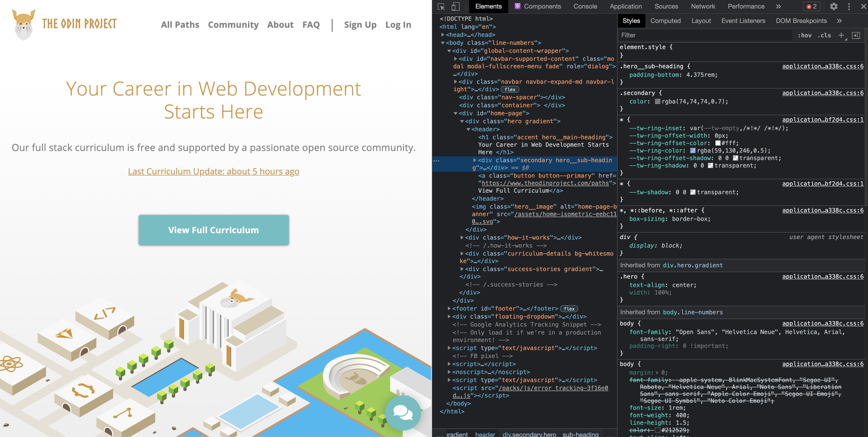Toggle the device toolbar icon
Screen dimensions: 868x437
pos(455,6)
